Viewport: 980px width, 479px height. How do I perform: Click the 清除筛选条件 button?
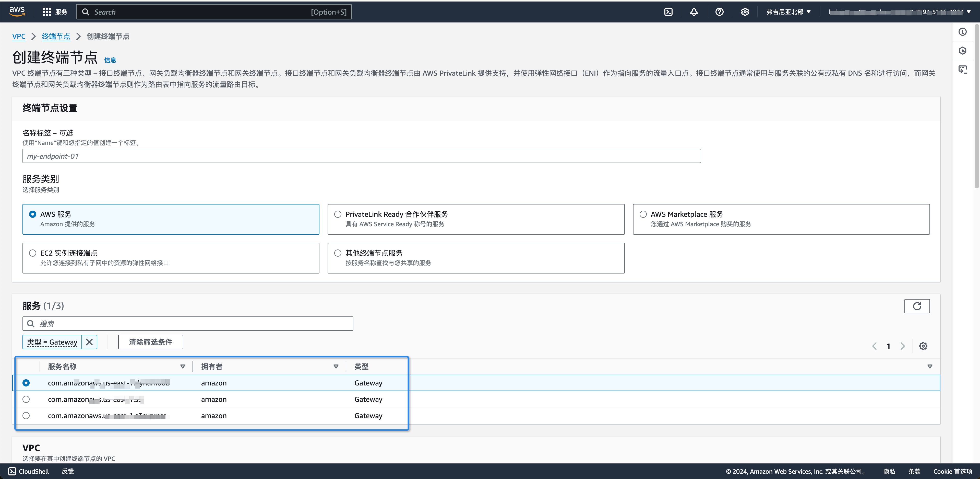(151, 342)
